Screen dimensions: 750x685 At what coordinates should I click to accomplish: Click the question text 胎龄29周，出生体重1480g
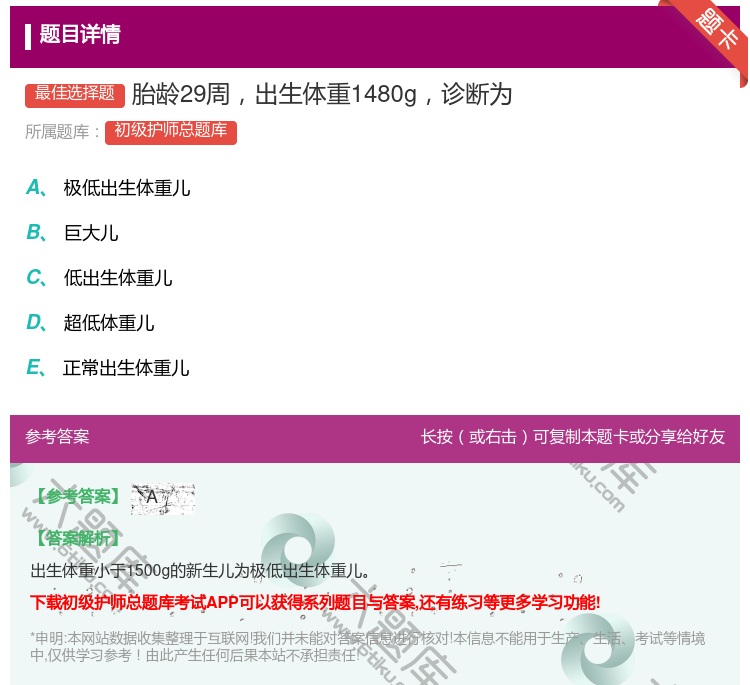click(x=274, y=94)
